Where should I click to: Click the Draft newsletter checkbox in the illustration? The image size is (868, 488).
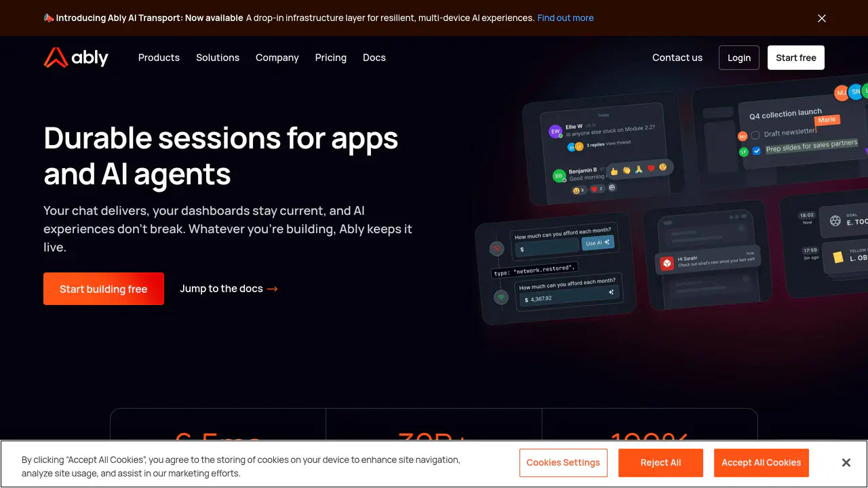point(755,135)
